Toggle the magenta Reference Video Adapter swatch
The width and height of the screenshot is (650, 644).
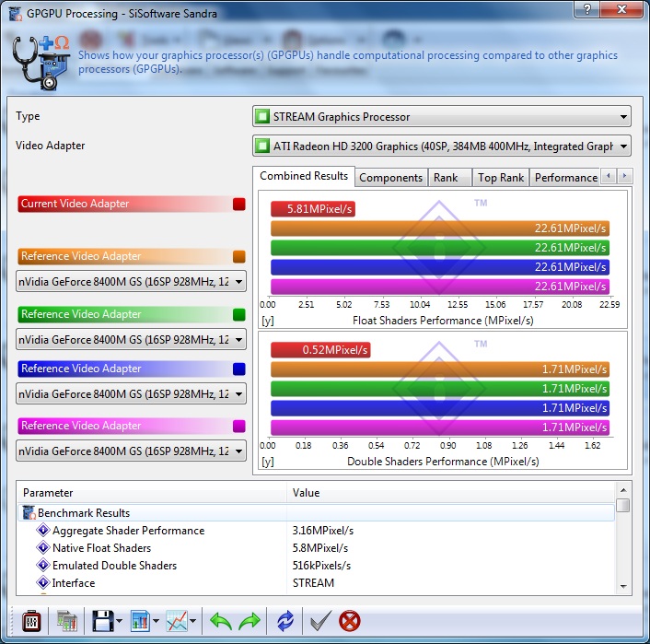[239, 427]
